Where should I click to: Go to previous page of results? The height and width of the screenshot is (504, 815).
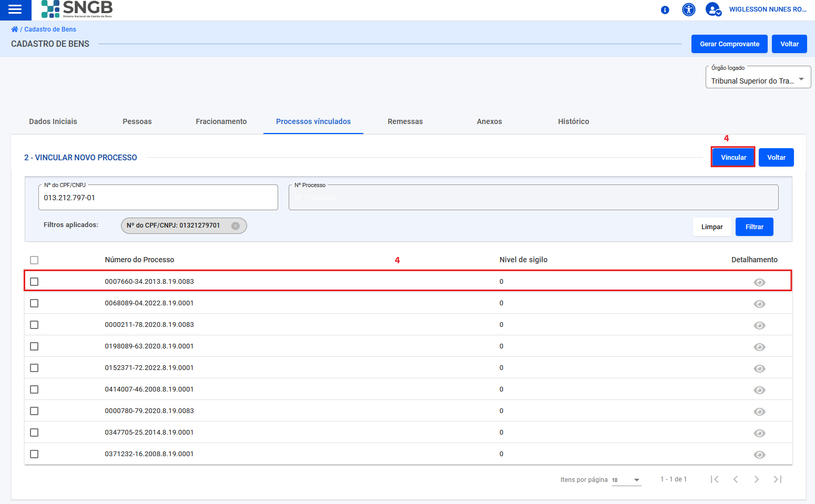pos(736,479)
